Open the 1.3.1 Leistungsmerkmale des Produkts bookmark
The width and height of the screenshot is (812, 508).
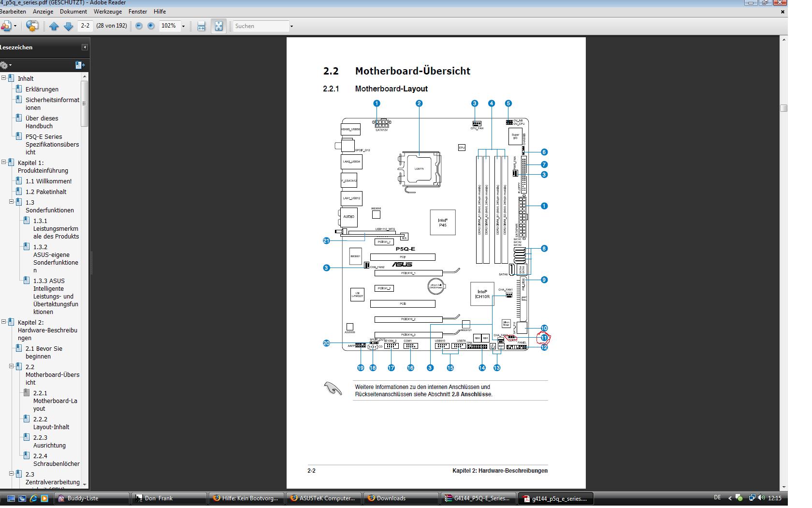pyautogui.click(x=56, y=228)
